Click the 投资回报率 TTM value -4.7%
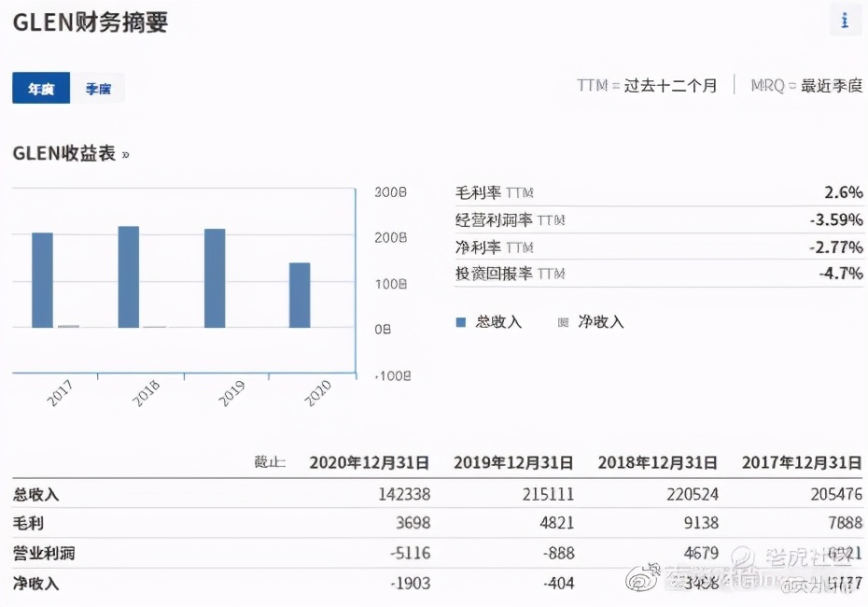The image size is (868, 607). pos(840,274)
